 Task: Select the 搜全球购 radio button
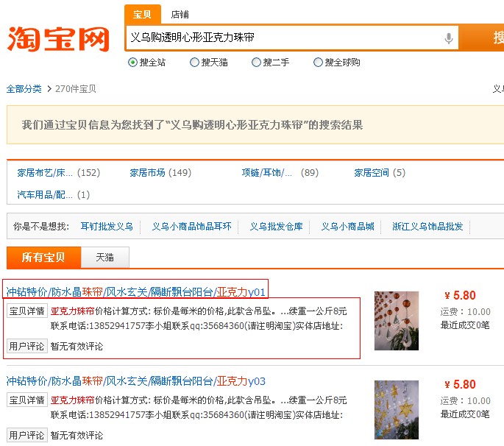tap(318, 62)
